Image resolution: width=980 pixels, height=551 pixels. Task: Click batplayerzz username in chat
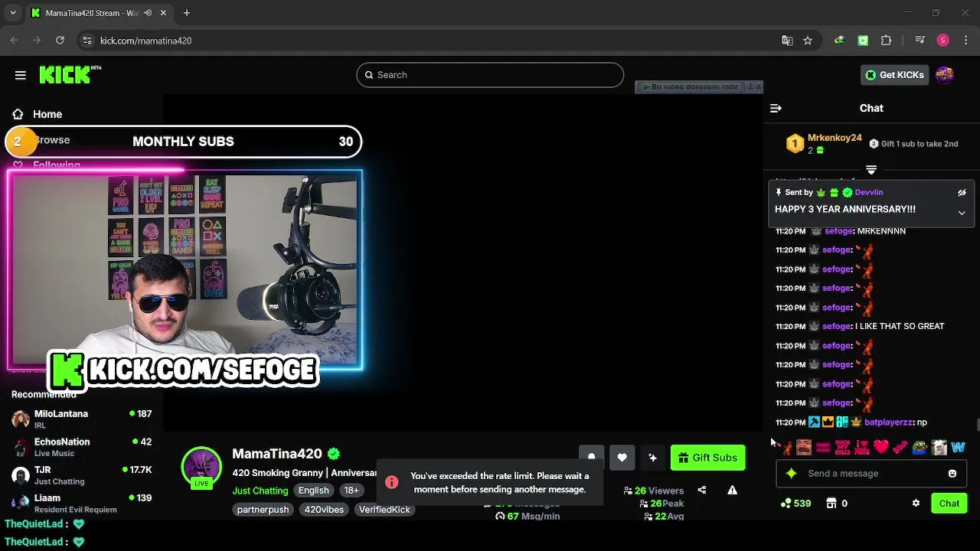pos(889,422)
